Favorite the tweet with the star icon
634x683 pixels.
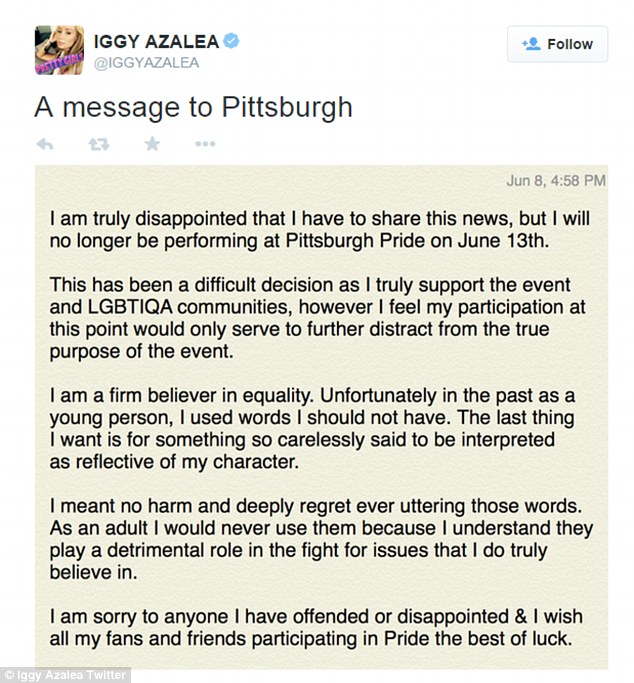(x=151, y=145)
